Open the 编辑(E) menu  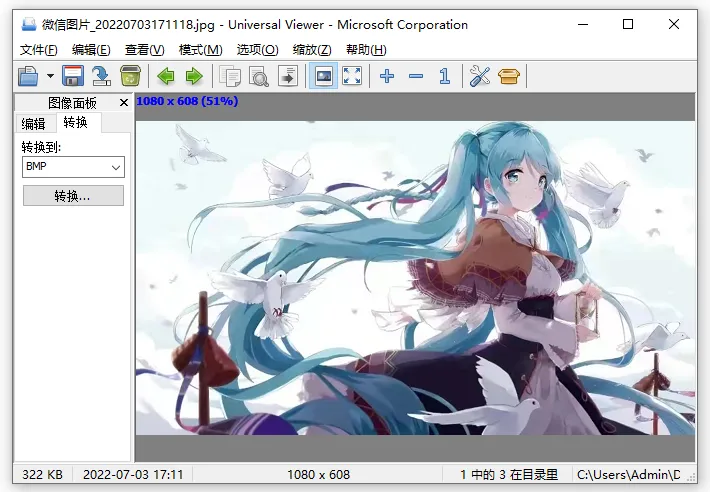point(91,49)
